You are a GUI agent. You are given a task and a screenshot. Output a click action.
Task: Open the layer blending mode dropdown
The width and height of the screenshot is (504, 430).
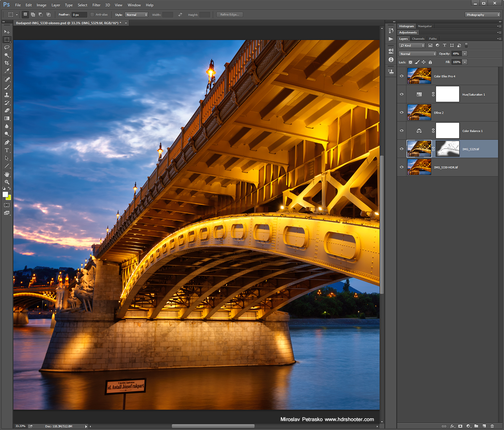pyautogui.click(x=417, y=54)
